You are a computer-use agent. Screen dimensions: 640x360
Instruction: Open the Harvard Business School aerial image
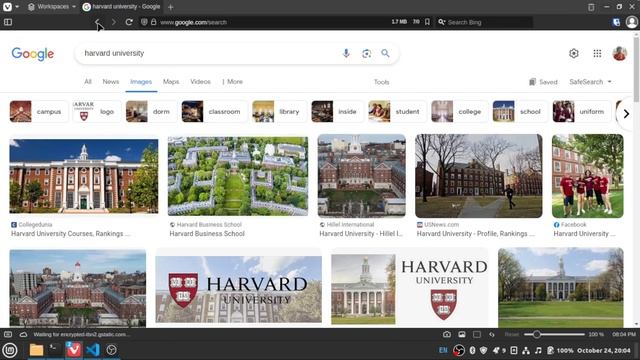click(238, 176)
